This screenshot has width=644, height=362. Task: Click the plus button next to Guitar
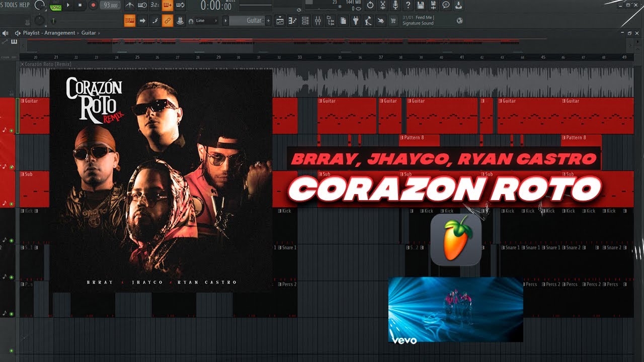[268, 21]
